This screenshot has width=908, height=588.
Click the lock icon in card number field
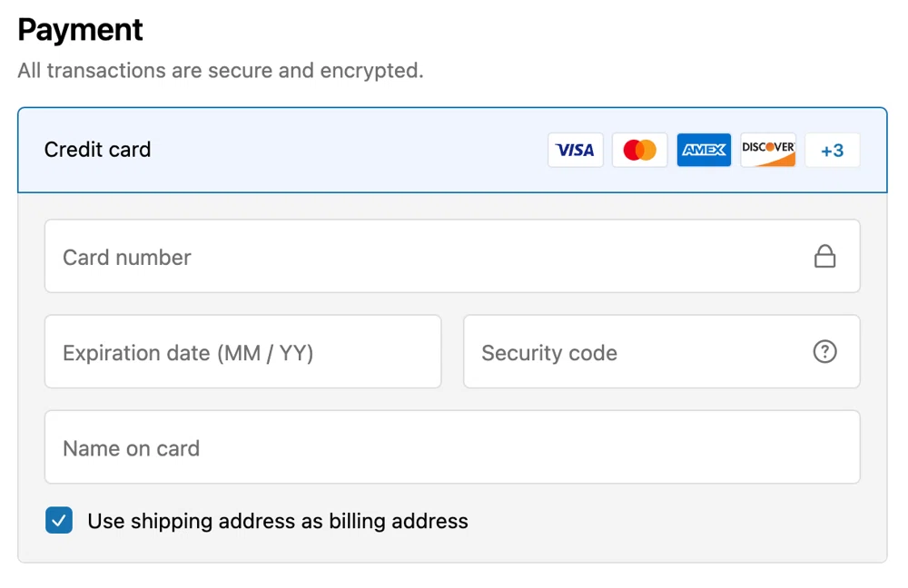(x=824, y=256)
